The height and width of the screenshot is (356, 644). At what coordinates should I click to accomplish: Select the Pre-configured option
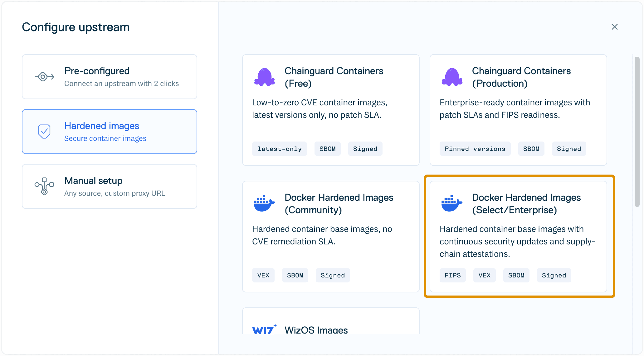point(110,77)
